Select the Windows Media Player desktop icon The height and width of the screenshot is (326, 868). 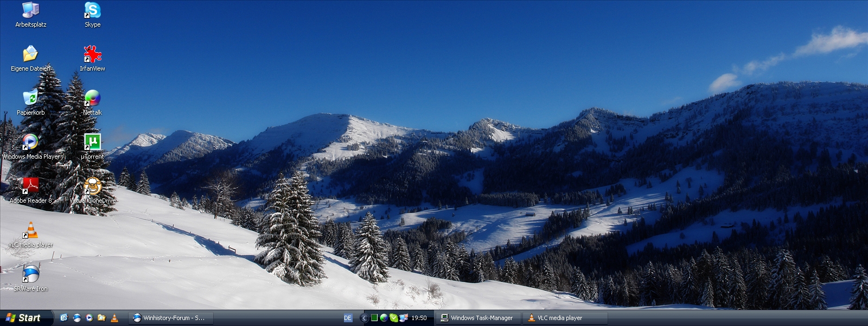click(30, 143)
